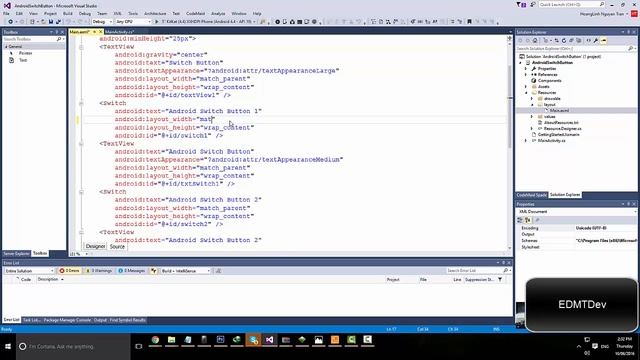Click the green Start debugging arrow
This screenshot has width=640, height=360.
click(x=156, y=22)
